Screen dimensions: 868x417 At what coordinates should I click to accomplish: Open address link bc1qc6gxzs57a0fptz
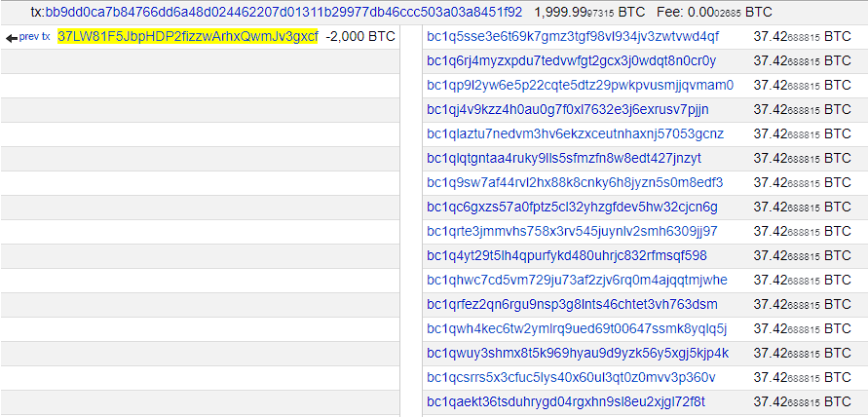pos(572,207)
